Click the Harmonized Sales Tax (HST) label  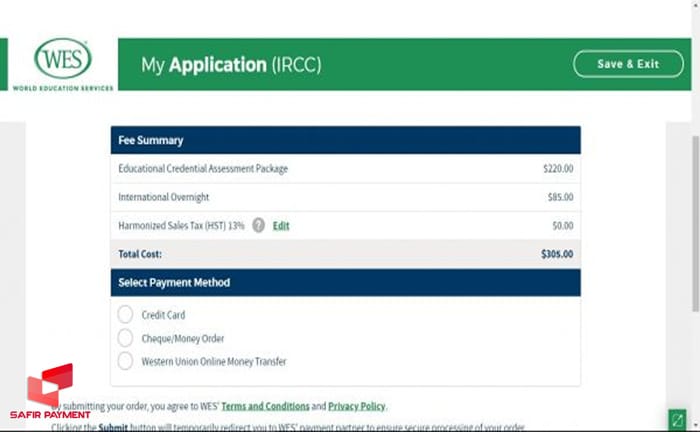(x=181, y=226)
